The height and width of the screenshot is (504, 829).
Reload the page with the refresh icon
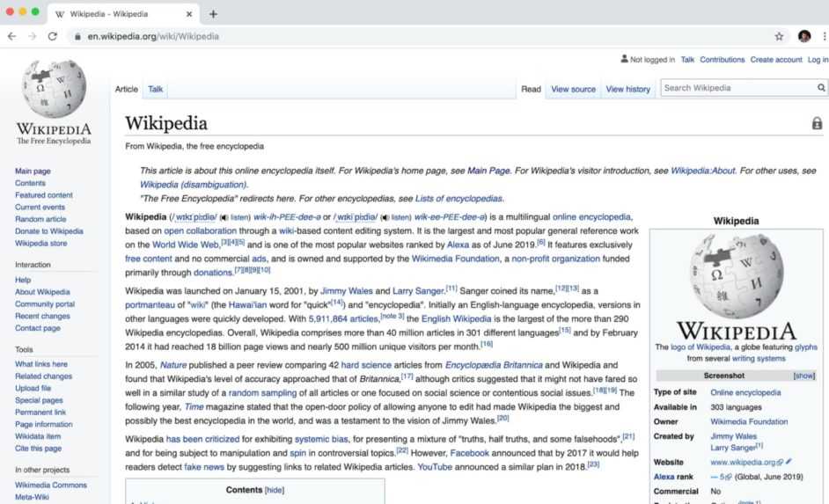pos(52,36)
